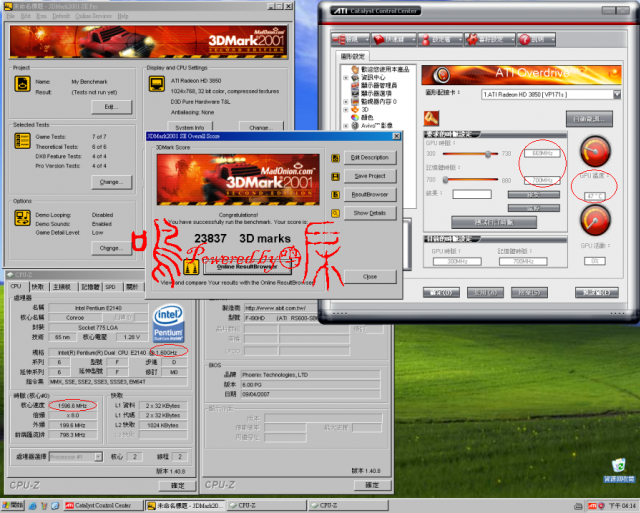This screenshot has width=640, height=513.
Task: Switch to the 主機板 mainboard tab in CPU-Z
Action: [x=62, y=287]
